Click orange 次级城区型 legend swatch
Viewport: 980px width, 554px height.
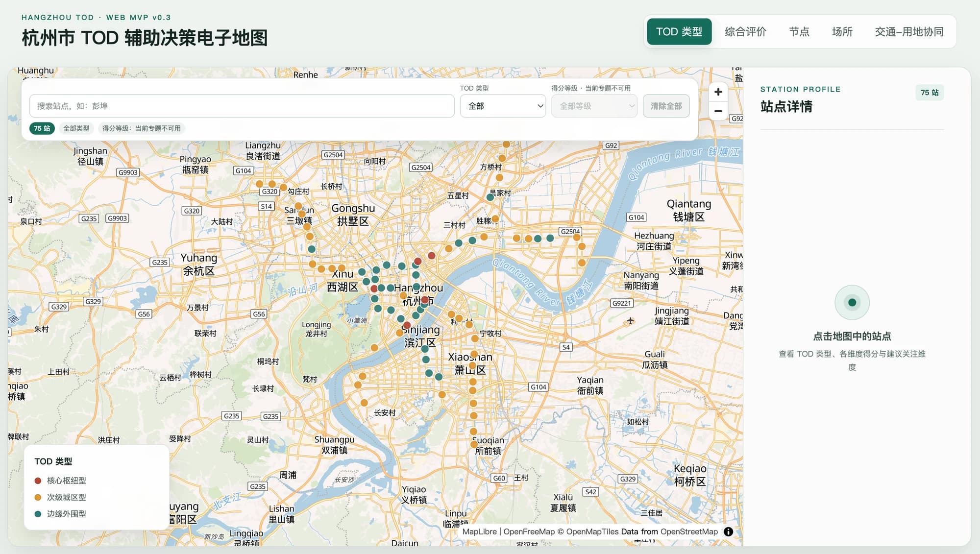[x=38, y=497]
